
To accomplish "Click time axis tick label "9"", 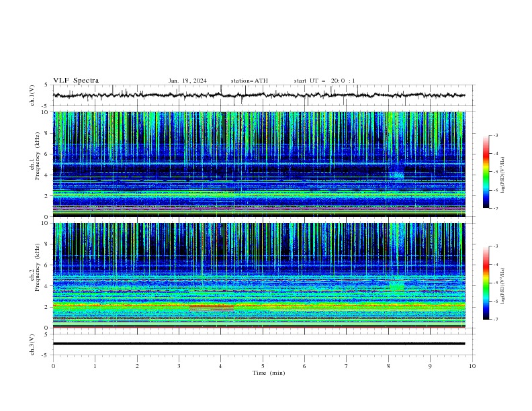I will tap(430, 366).
